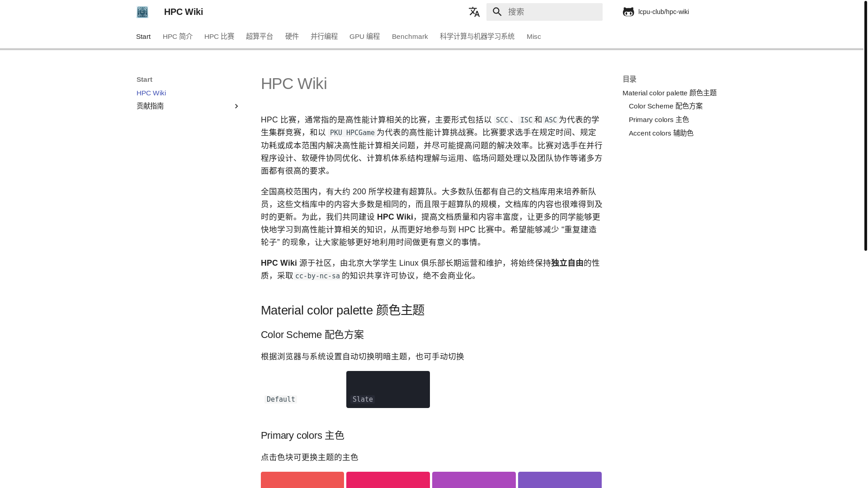Open the 并行编程 tab
868x488 pixels.
(x=324, y=37)
